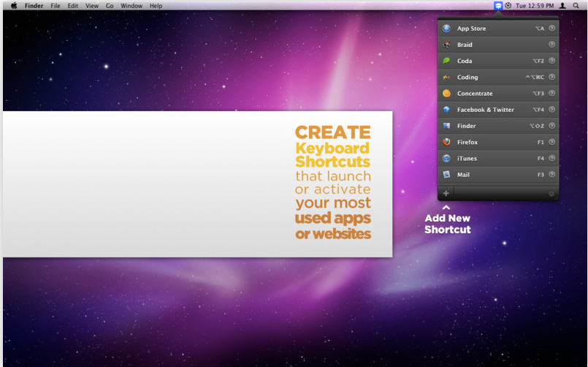
Task: Click the Coding shortcut icon
Action: coord(446,77)
